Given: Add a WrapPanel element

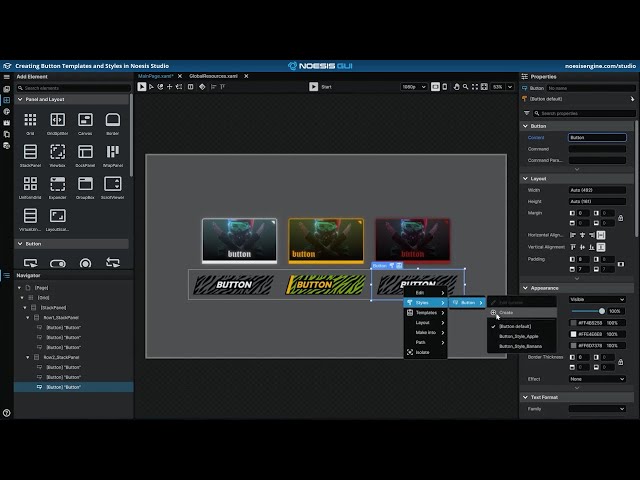Looking at the screenshot, I should click(113, 156).
